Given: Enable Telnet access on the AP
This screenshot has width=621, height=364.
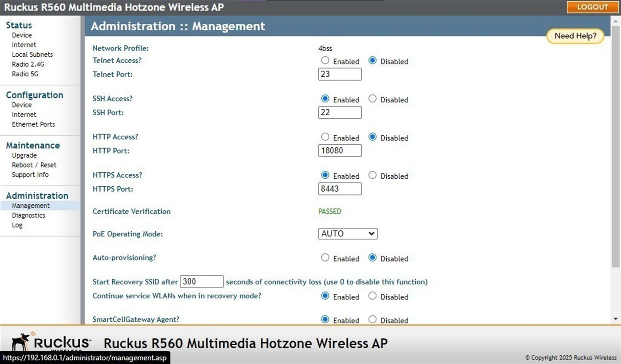Looking at the screenshot, I should click(x=325, y=61).
